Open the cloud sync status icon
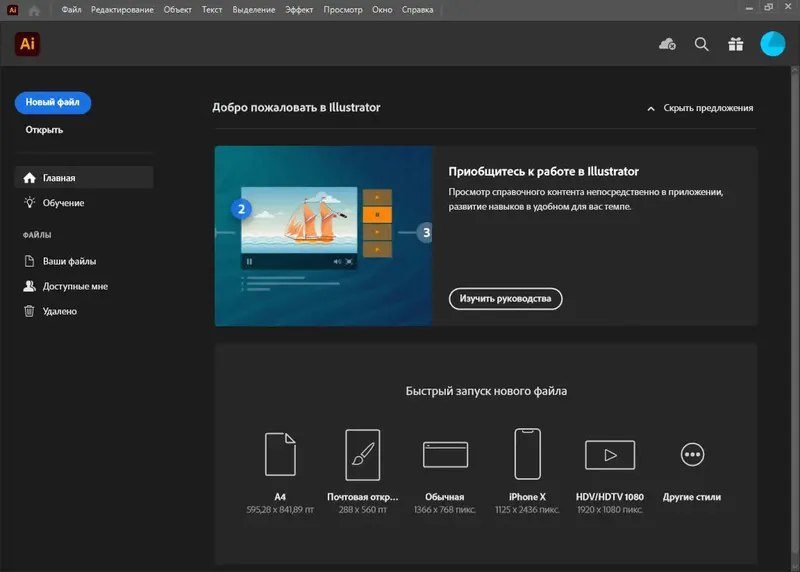The height and width of the screenshot is (572, 800). pos(667,44)
